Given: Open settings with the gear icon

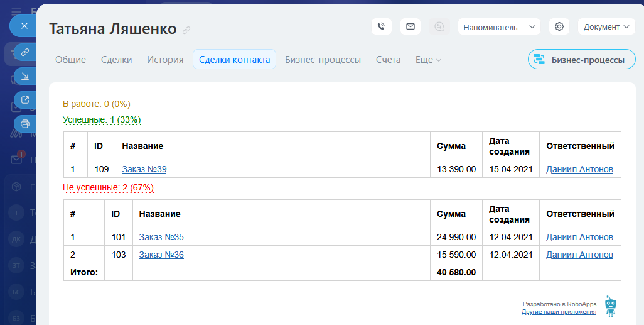Looking at the screenshot, I should click(559, 27).
